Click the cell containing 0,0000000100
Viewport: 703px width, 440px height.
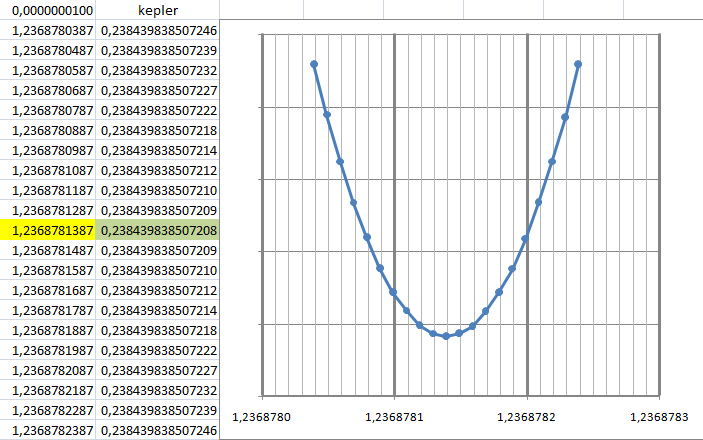[x=48, y=10]
